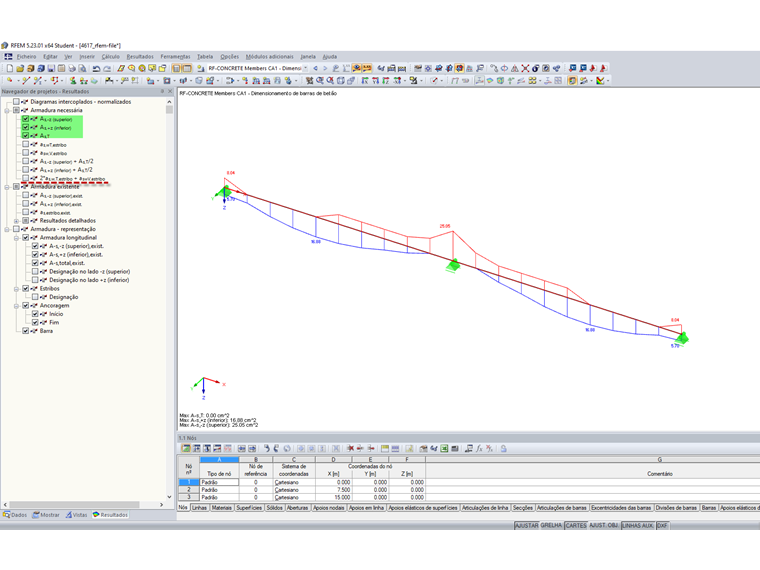Uncheck the As,-z (superior) required reinforcement
This screenshot has height=570, width=760.
coord(25,119)
